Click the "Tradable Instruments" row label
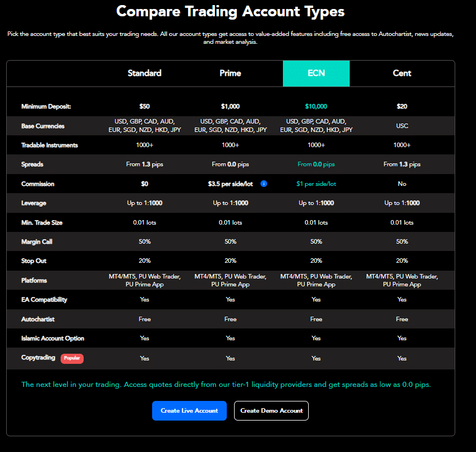The image size is (476, 452). [49, 145]
